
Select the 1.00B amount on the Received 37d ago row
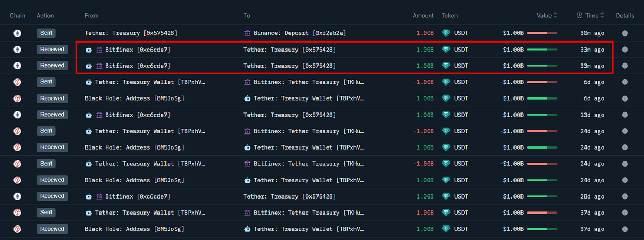point(425,229)
